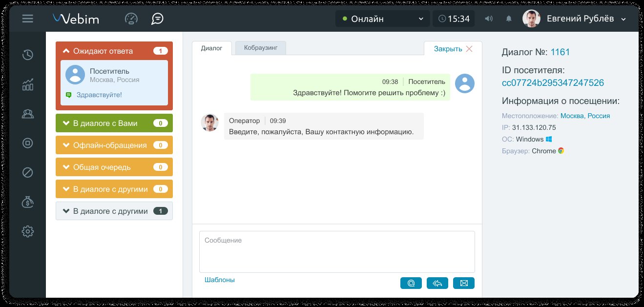The image size is (644, 307).
Task: Open visitor ID cc07724b295347247526 link
Action: coord(553,83)
